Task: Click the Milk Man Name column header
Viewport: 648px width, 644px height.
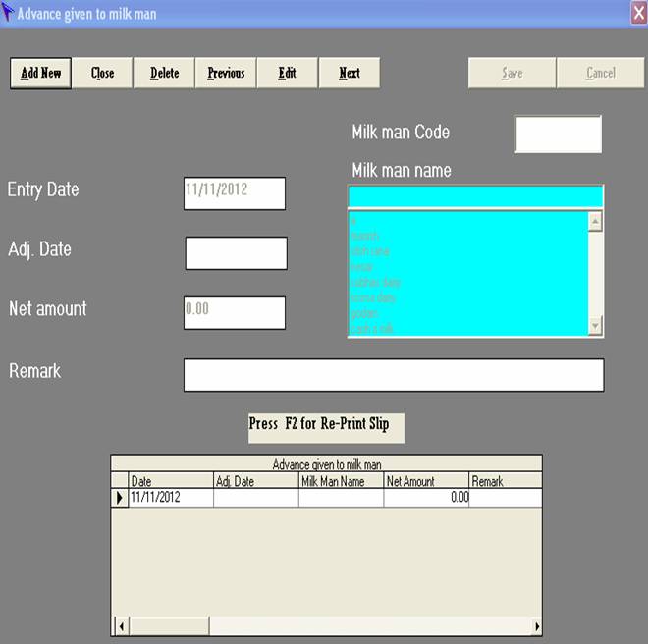Action: pyautogui.click(x=340, y=481)
